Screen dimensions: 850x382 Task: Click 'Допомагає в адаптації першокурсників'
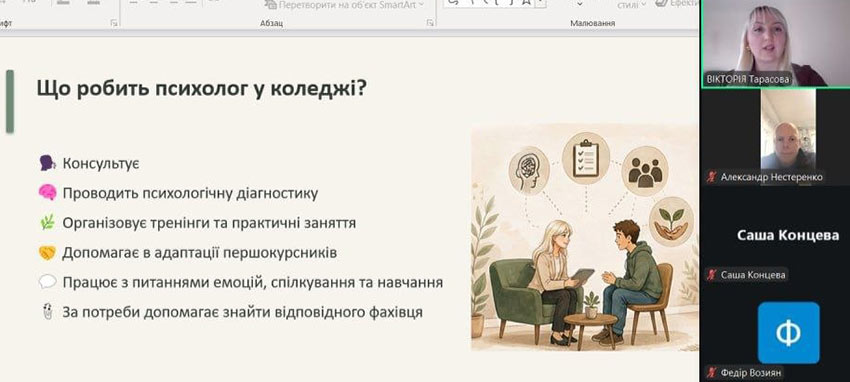pyautogui.click(x=199, y=253)
